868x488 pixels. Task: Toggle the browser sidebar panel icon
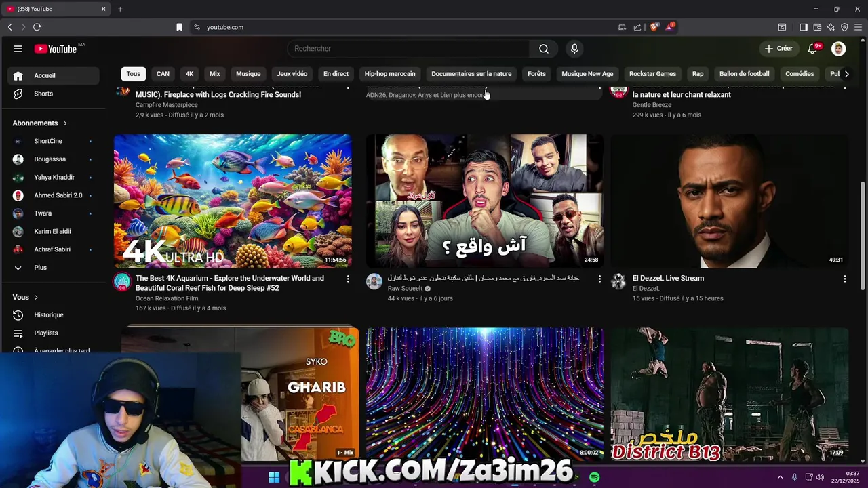(803, 27)
